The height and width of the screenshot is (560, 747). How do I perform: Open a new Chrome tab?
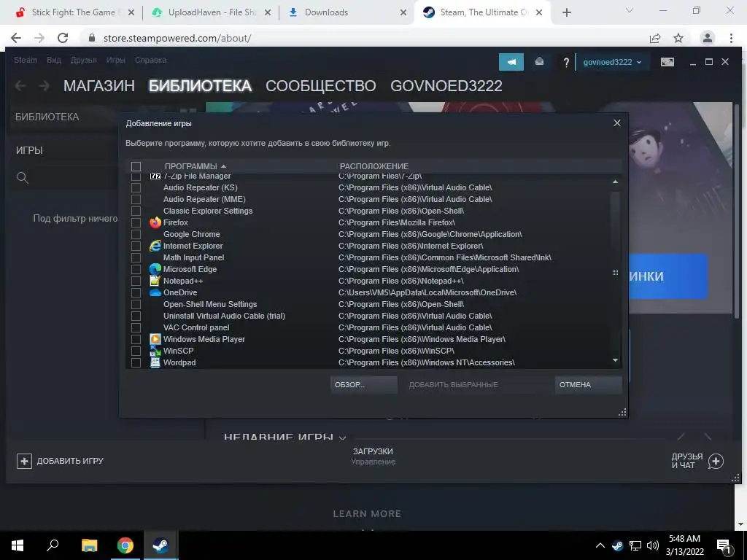point(566,12)
